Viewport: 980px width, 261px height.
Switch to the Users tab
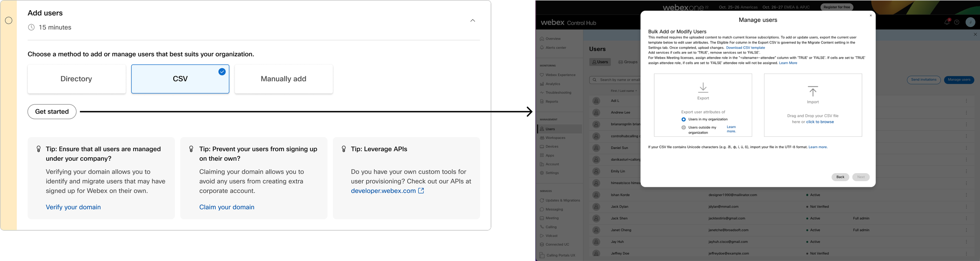click(x=600, y=62)
